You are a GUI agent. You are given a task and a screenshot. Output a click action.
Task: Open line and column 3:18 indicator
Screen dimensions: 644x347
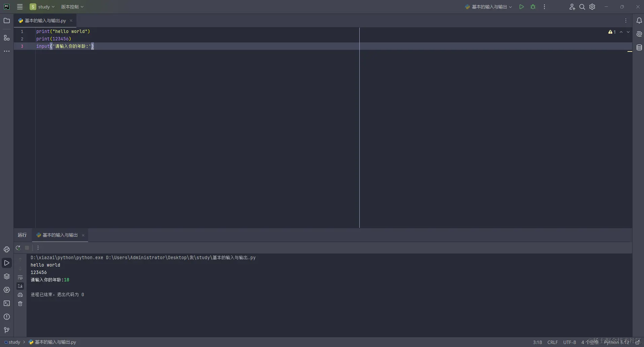click(x=537, y=342)
